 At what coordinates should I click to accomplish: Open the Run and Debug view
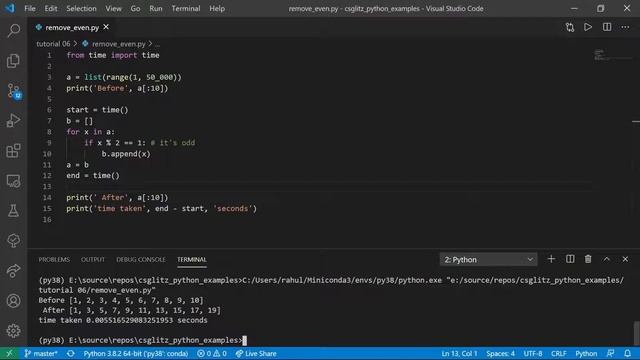[13, 121]
